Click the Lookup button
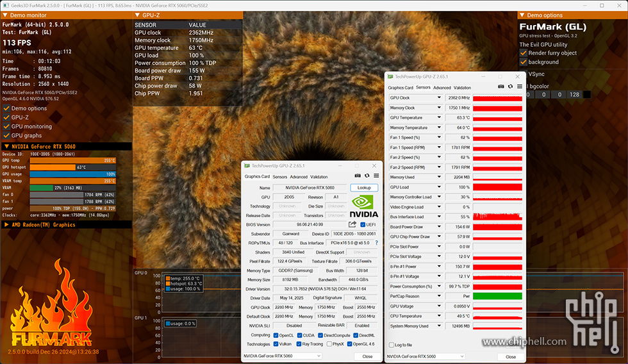Screen dimensions: 628x364 click(x=364, y=187)
